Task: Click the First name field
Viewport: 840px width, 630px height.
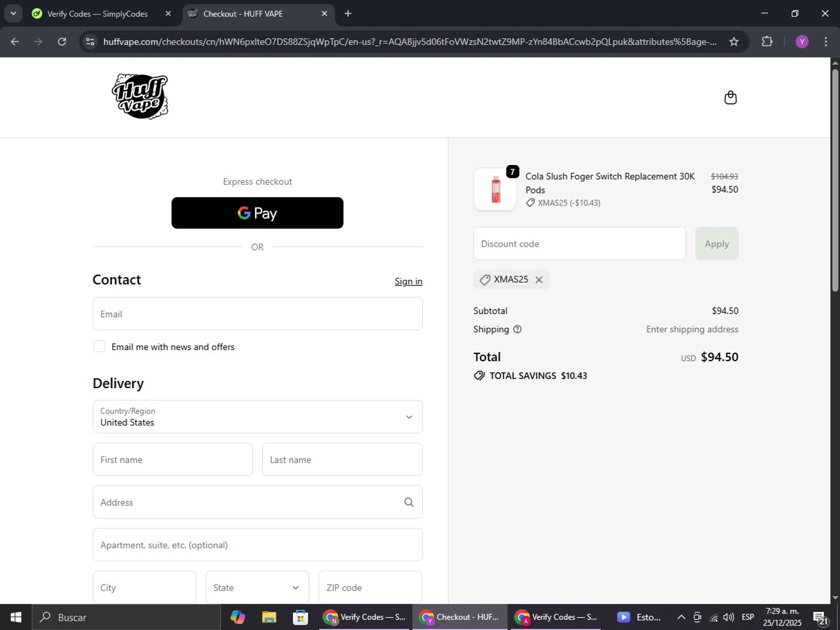Action: [172, 460]
